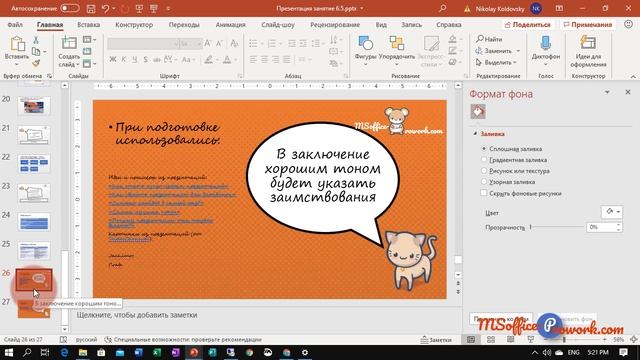Click the Undo arrow icon
640x360 pixels.
tap(105, 9)
